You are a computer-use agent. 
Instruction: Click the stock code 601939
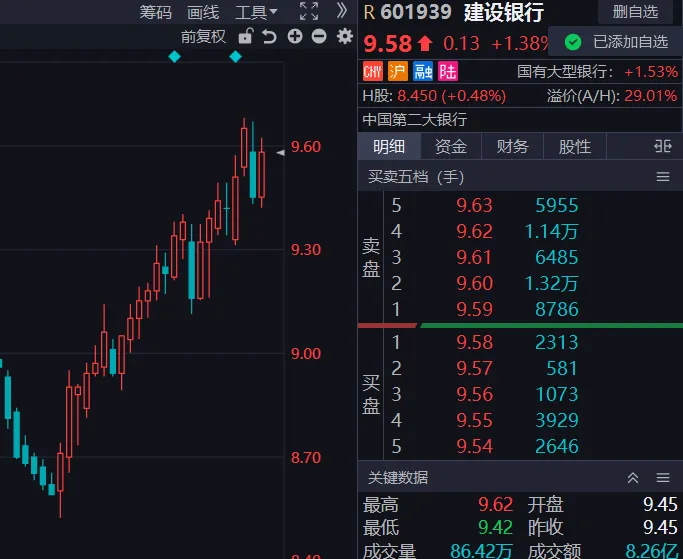tap(416, 12)
